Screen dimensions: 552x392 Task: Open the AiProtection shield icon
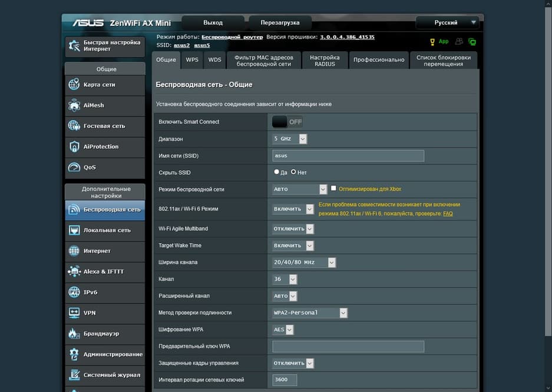click(74, 147)
